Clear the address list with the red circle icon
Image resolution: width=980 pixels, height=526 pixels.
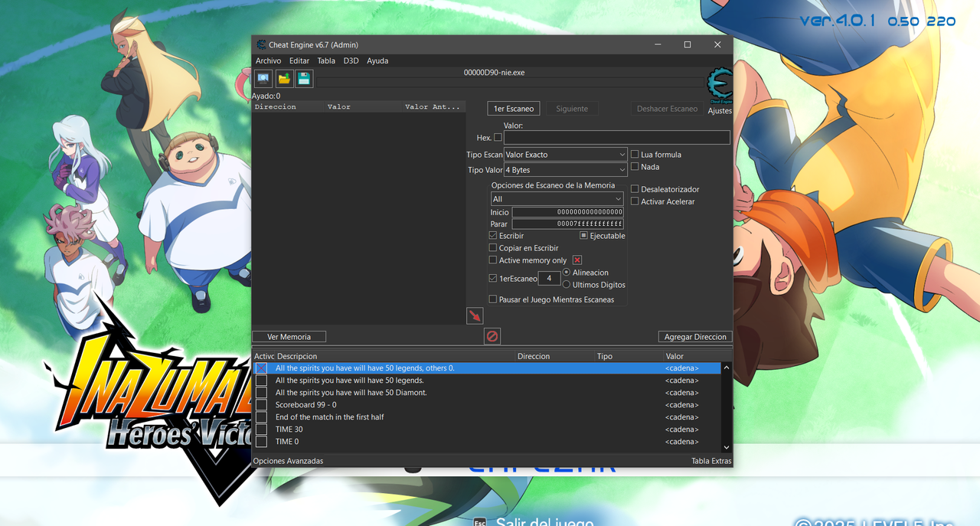pyautogui.click(x=492, y=336)
